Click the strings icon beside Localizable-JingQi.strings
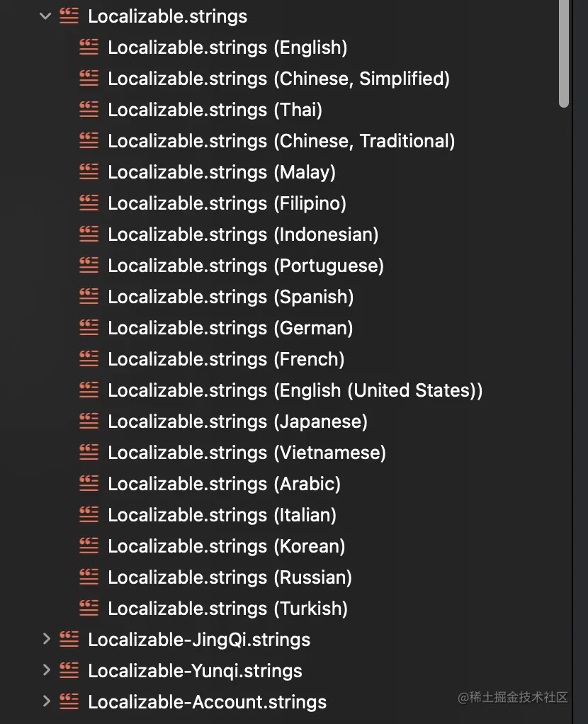This screenshot has height=724, width=588. [69, 639]
